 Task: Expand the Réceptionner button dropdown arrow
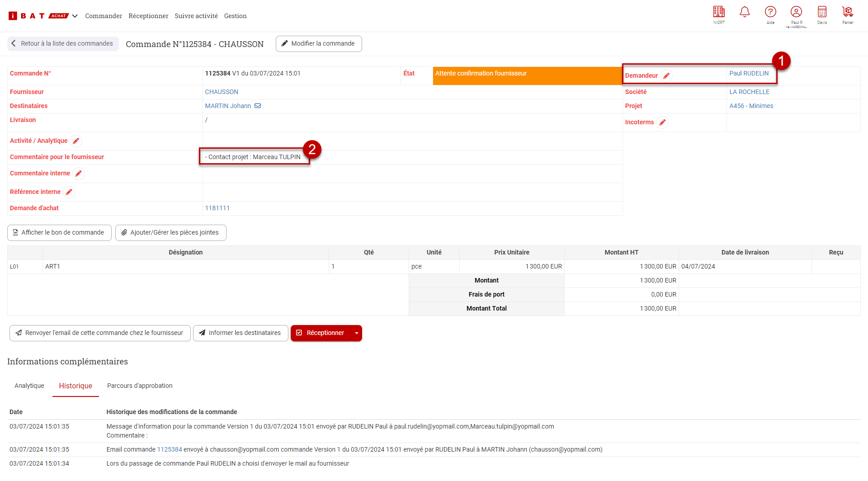coord(357,333)
